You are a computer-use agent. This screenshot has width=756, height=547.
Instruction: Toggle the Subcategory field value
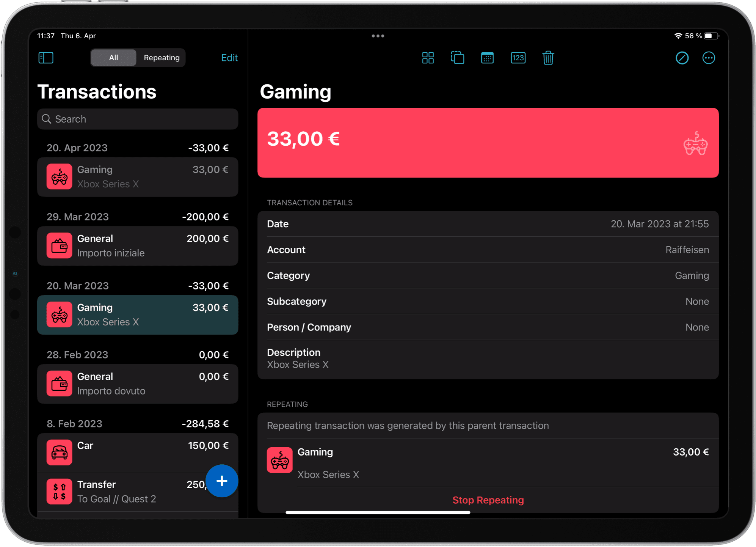coord(697,301)
